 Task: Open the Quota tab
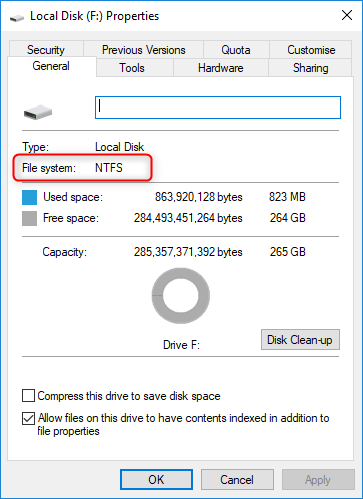[236, 50]
